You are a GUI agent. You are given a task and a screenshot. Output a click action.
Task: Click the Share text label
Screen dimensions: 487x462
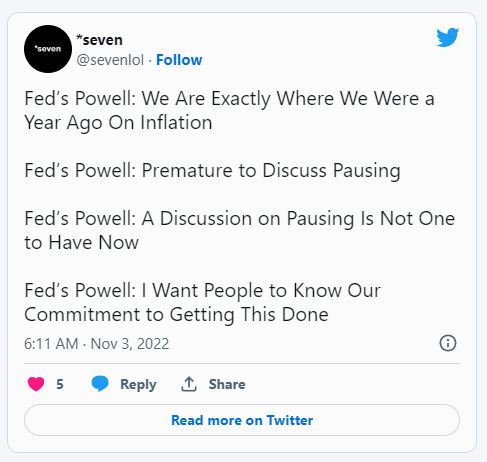coord(227,384)
